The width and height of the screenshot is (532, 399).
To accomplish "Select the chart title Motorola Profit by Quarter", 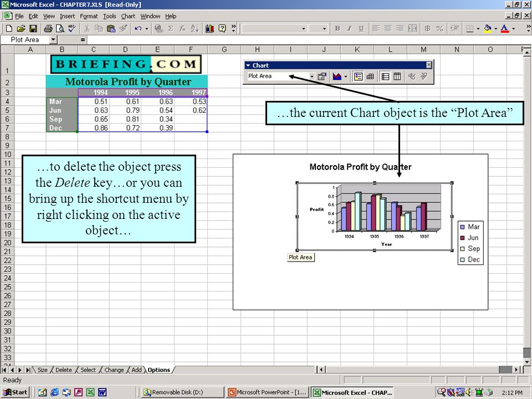I will (360, 167).
